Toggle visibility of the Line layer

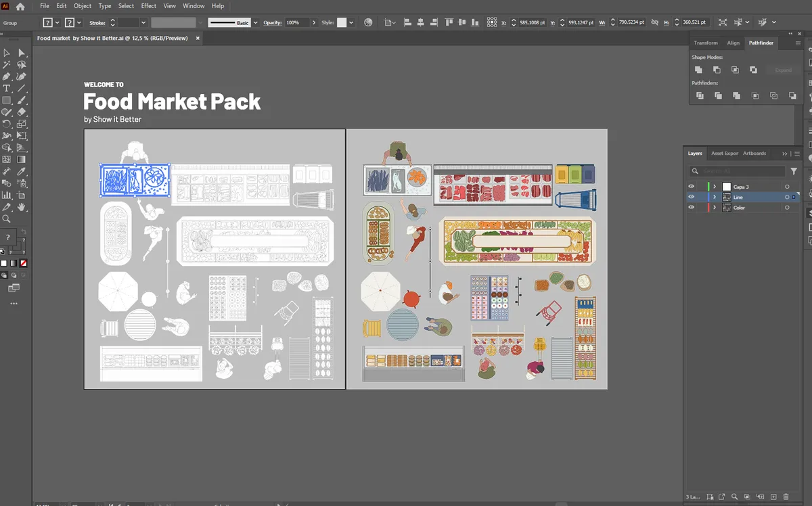(x=691, y=198)
